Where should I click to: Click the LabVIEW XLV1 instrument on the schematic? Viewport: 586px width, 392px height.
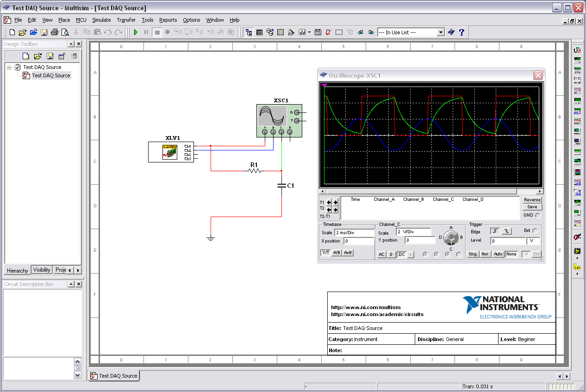point(170,152)
